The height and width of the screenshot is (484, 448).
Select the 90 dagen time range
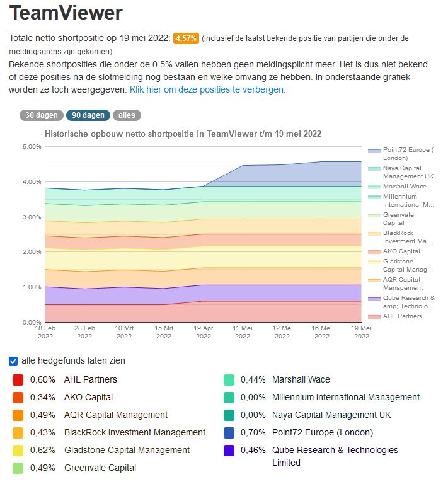(88, 115)
